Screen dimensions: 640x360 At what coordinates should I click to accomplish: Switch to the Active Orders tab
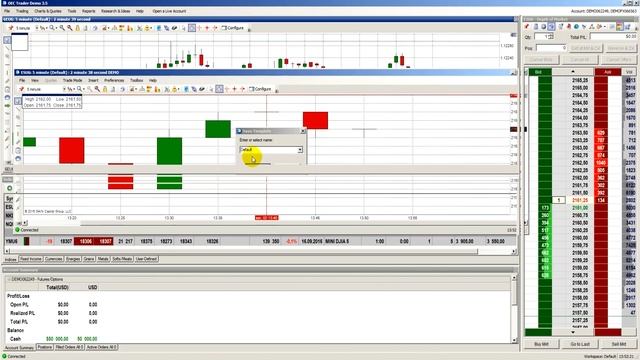pos(102,347)
